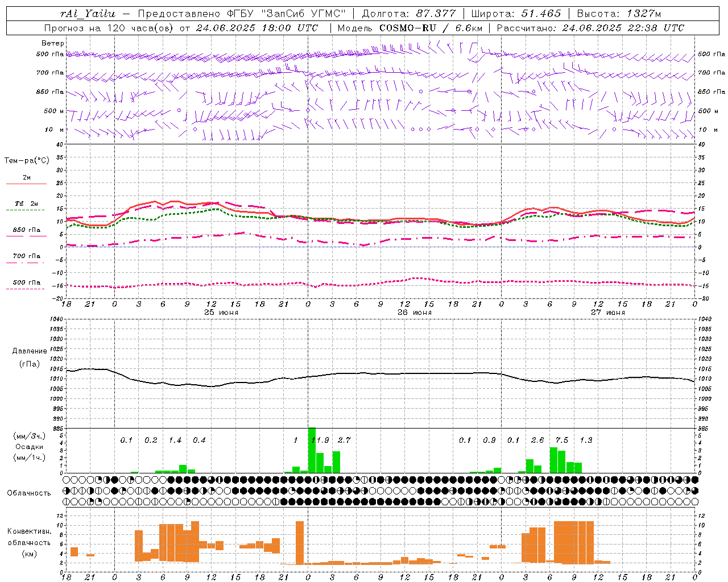Click the 1.4 precipitation total value

175,440
